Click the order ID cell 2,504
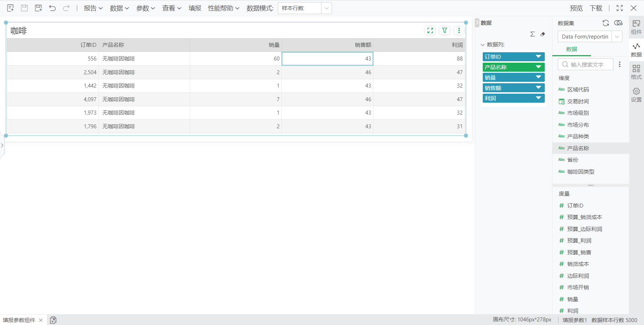 point(53,72)
